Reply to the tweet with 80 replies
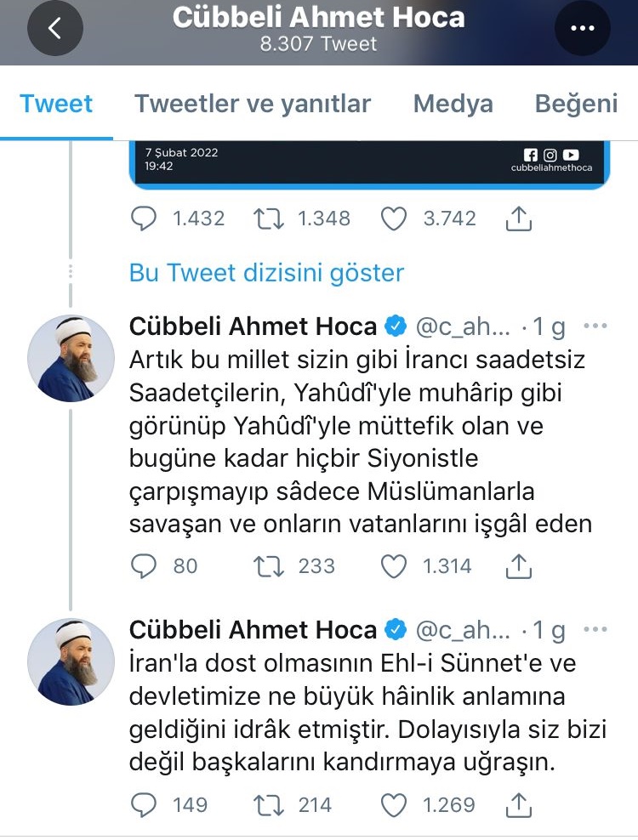 pos(144,566)
